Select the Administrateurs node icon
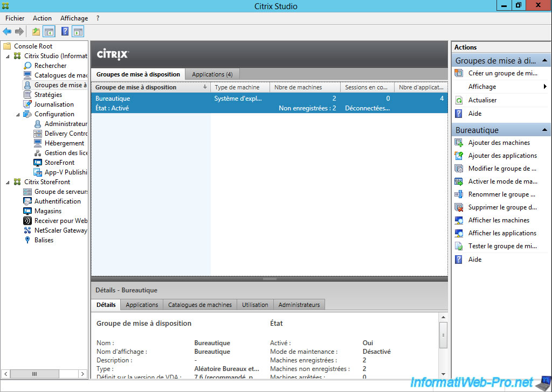552x392 pixels. pyautogui.click(x=38, y=124)
